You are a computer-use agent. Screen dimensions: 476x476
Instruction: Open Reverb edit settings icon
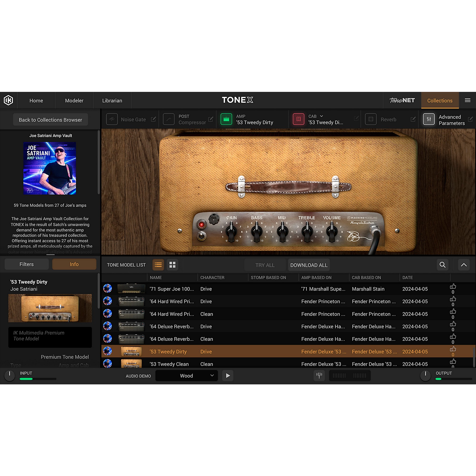tap(413, 119)
